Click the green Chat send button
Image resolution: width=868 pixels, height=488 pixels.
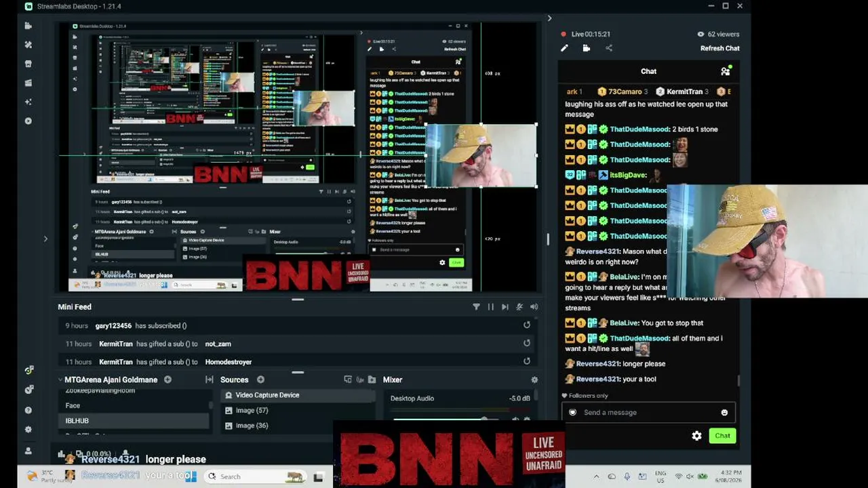pos(722,436)
